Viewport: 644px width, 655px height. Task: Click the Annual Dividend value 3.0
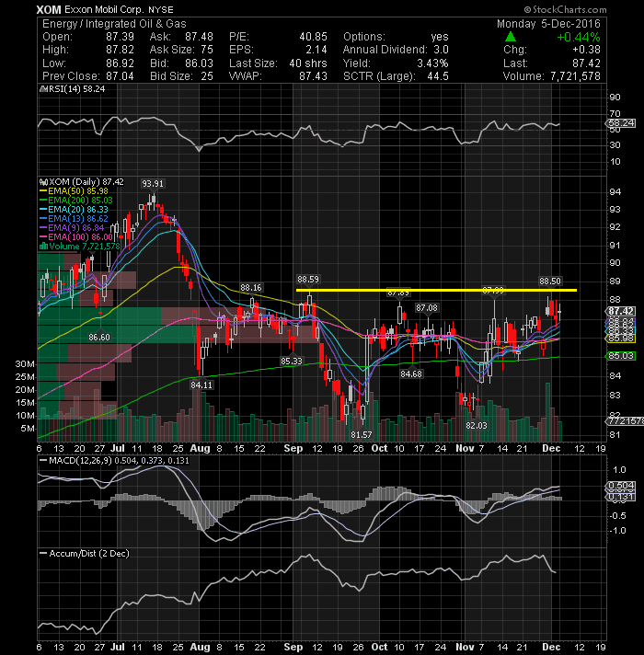[441, 50]
